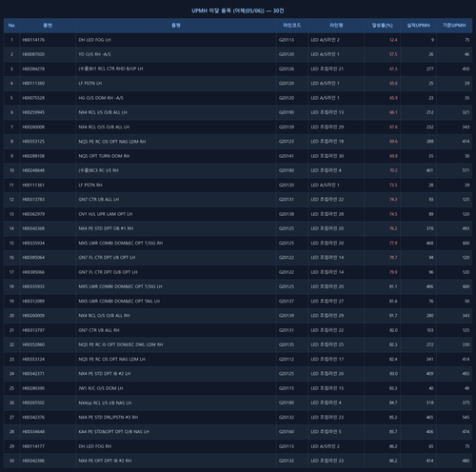
Task: Select product name 'HG O/S DOM RH -A/S'
Action: click(x=101, y=98)
